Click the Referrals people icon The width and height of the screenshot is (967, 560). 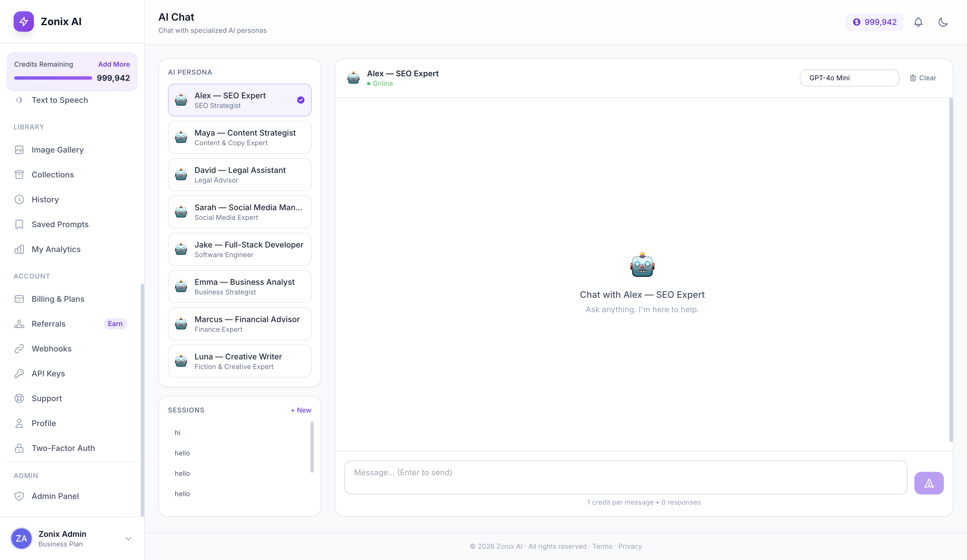[19, 324]
